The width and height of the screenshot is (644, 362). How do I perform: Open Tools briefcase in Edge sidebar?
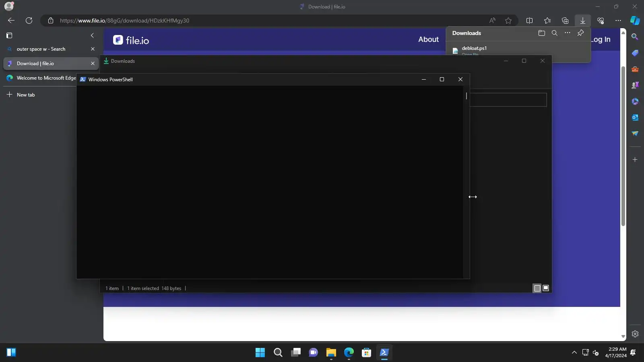click(x=635, y=69)
